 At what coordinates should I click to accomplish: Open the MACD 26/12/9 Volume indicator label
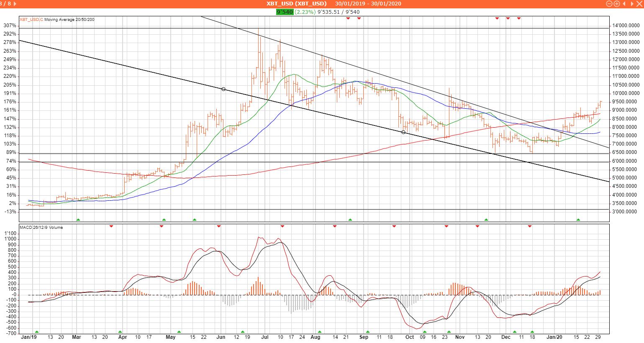pos(41,228)
